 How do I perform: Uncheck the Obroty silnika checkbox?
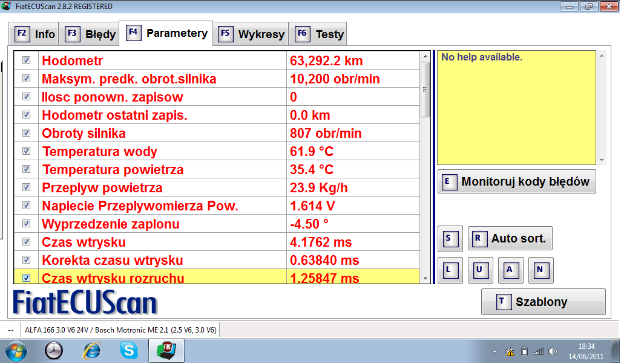point(26,133)
